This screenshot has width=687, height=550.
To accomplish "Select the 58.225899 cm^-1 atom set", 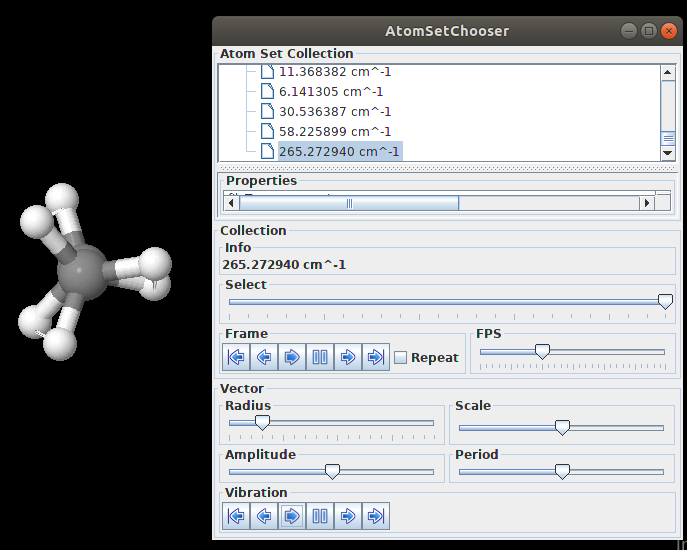I will coord(334,131).
